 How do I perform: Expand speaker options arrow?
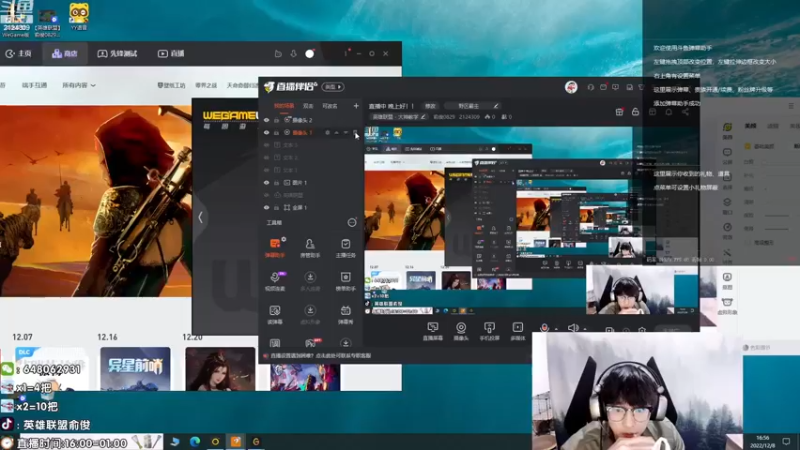(x=585, y=329)
